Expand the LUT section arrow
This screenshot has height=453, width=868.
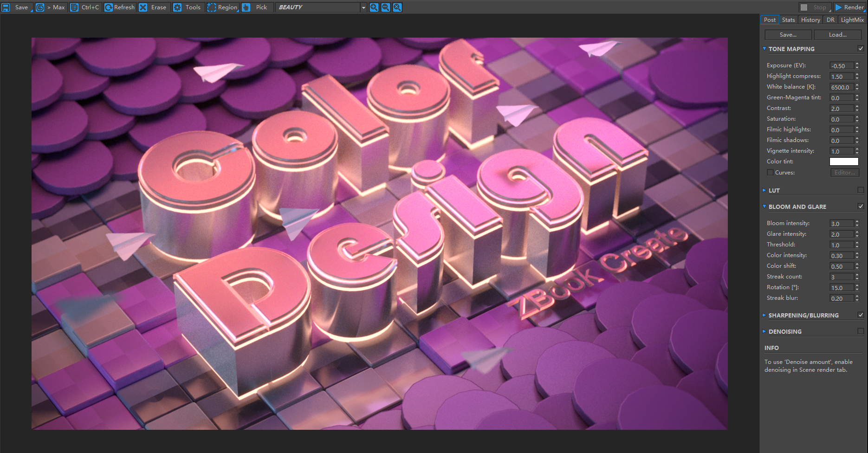click(x=764, y=190)
